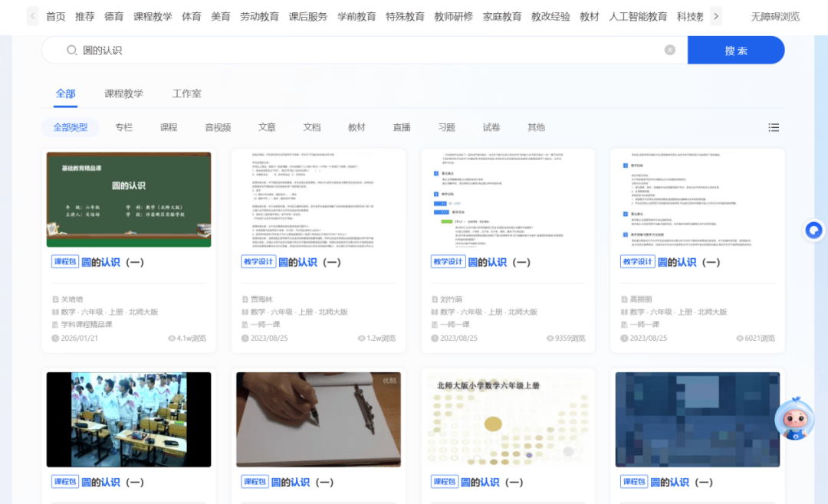Filter results by 音视频 type

coord(218,127)
